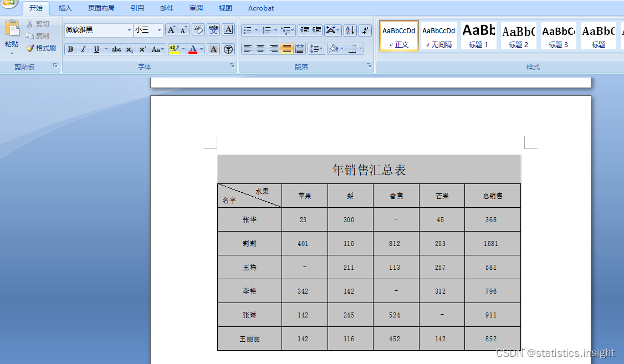Screen dimensions: 624x364
Task: Switch to the 页面布局 tab
Action: pos(101,8)
